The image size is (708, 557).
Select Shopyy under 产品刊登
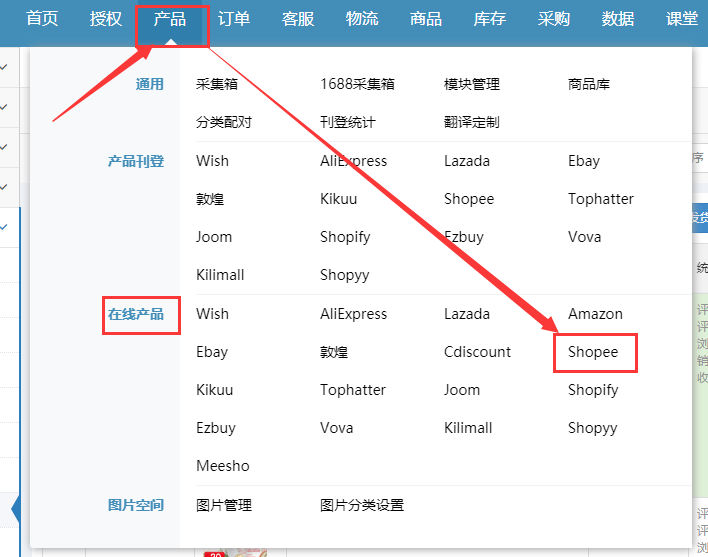(x=345, y=274)
